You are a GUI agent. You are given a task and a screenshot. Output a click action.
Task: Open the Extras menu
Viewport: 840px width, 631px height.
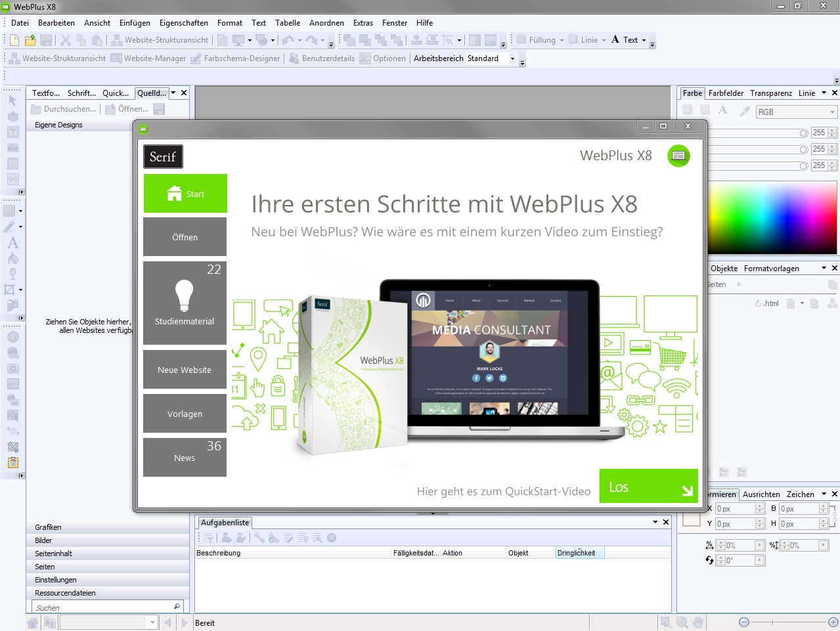pyautogui.click(x=363, y=22)
